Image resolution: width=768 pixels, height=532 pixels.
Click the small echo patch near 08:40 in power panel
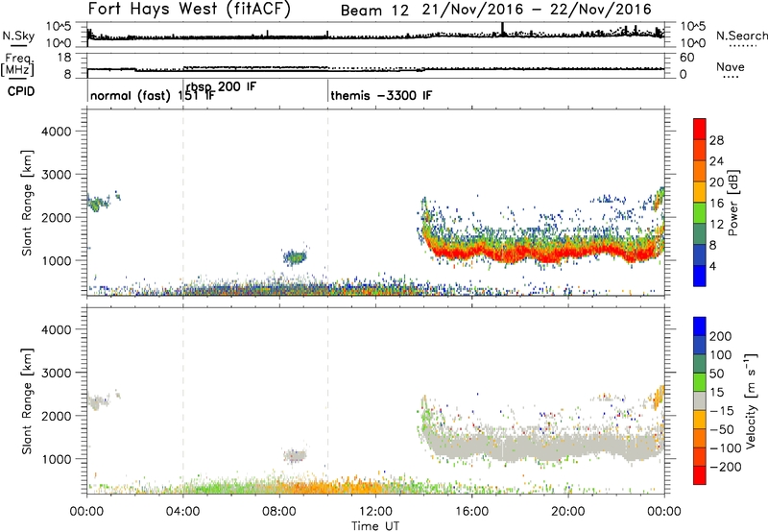point(295,256)
